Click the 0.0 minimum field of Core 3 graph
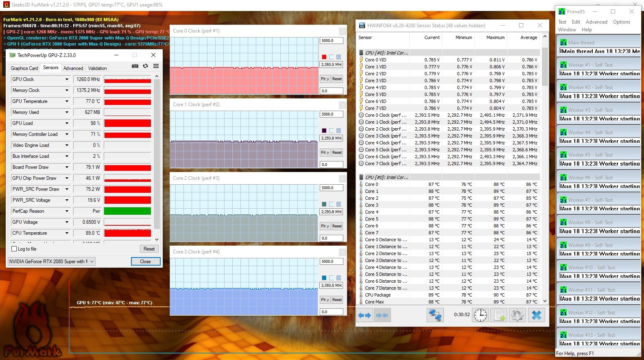 (332, 312)
